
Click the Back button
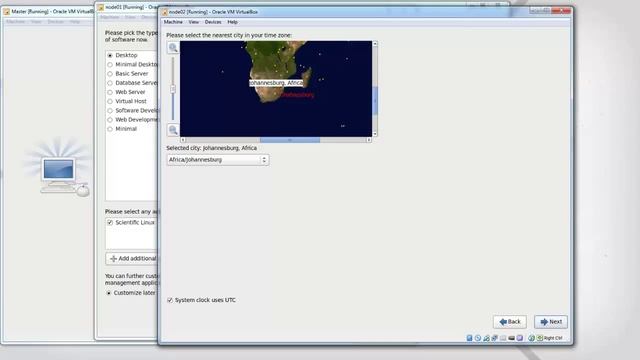[510, 322]
